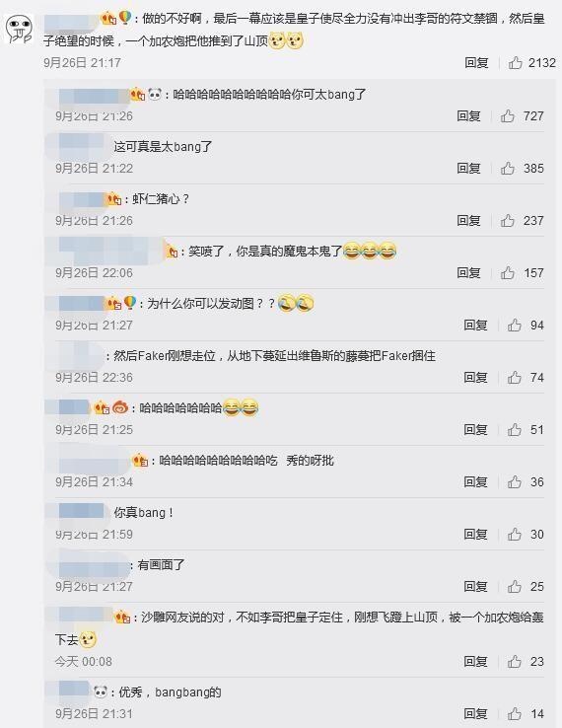Click the panda badge in bangbang comment

click(x=101, y=692)
